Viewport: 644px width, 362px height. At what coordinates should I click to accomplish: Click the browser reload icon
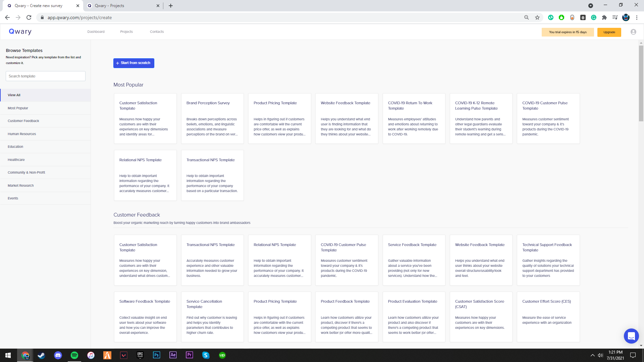coord(29,17)
